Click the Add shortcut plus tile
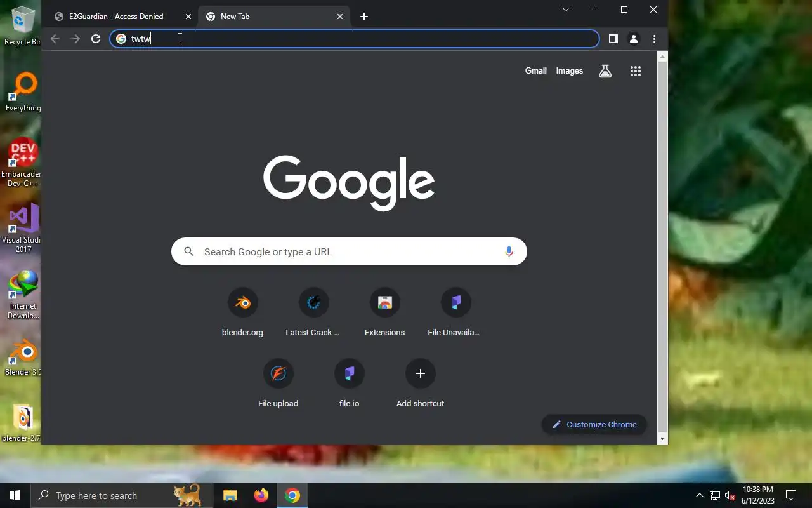The height and width of the screenshot is (508, 812). pyautogui.click(x=420, y=383)
